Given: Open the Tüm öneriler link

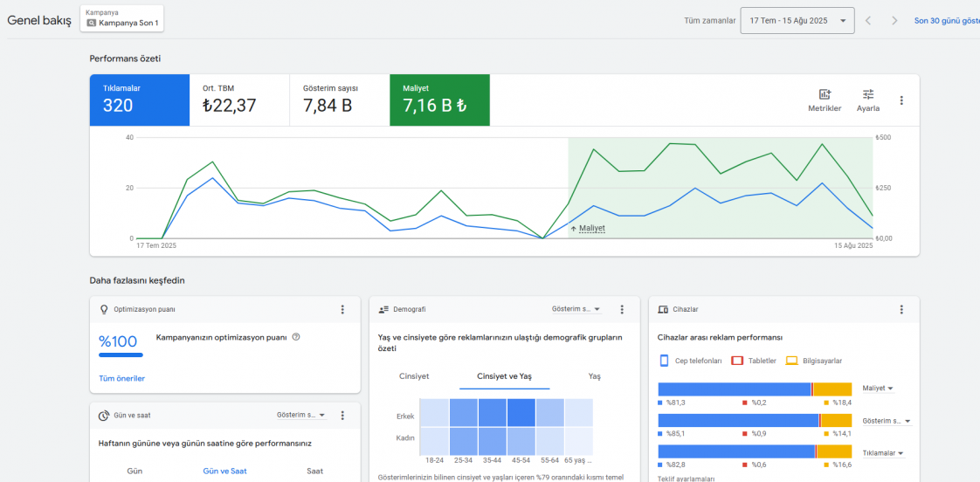Looking at the screenshot, I should click(121, 378).
